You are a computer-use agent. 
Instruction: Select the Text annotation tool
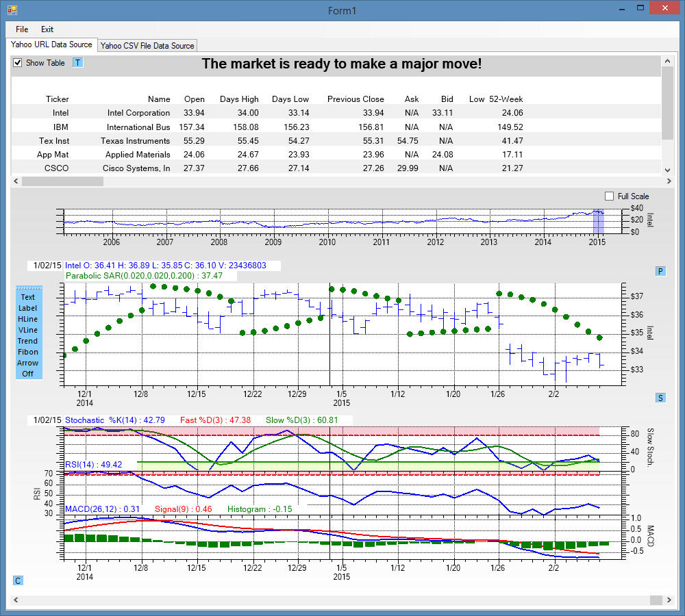click(28, 297)
